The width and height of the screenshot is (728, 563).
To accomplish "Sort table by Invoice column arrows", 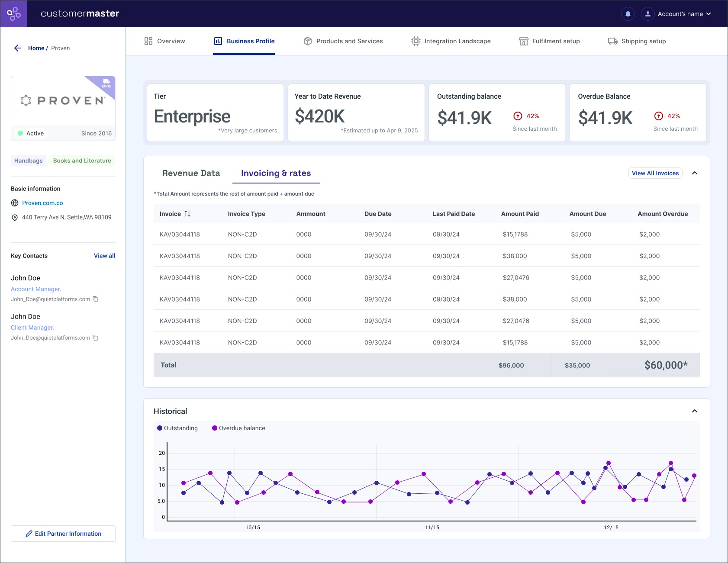I will tap(187, 214).
